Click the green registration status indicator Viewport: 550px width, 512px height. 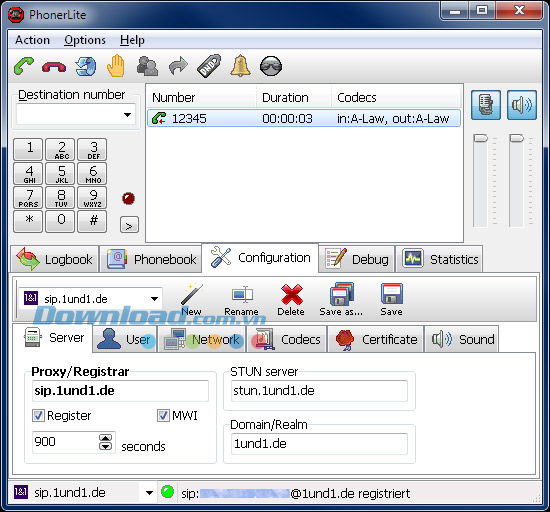(167, 492)
